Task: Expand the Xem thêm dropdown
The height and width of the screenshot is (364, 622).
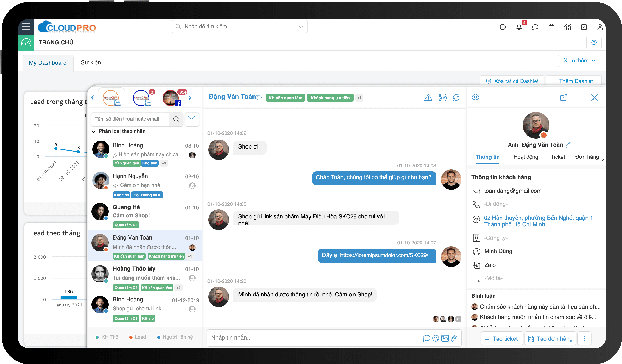Action: point(579,61)
